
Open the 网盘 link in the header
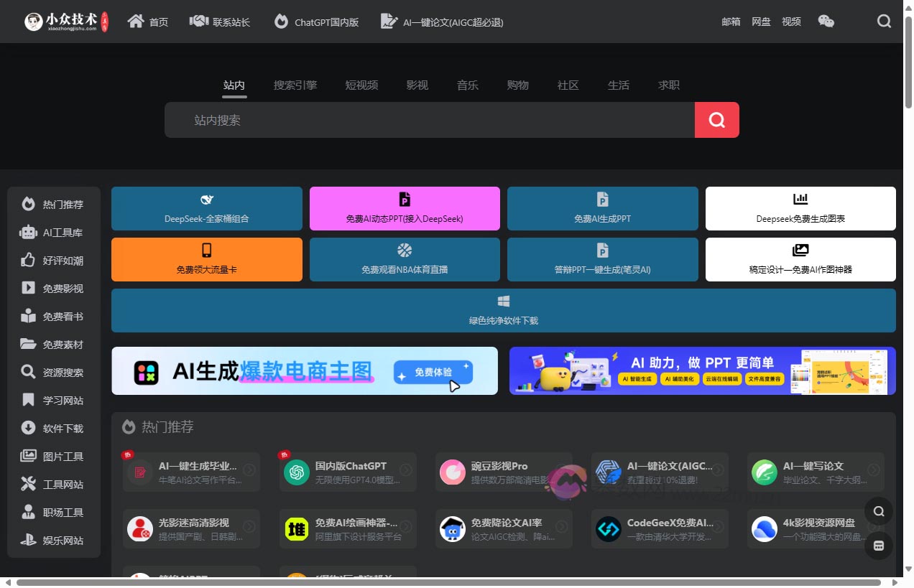[x=761, y=22]
